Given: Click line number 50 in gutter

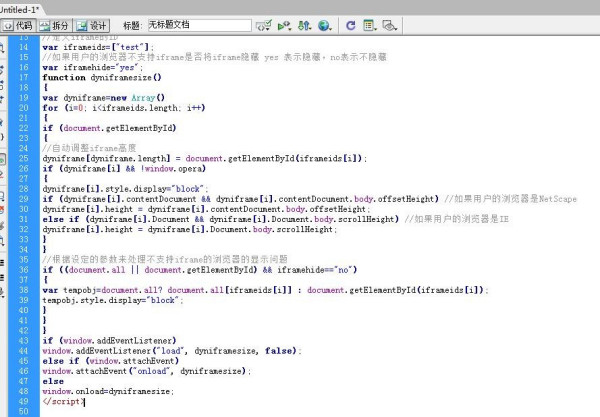Looking at the screenshot, I should pyautogui.click(x=24, y=412).
